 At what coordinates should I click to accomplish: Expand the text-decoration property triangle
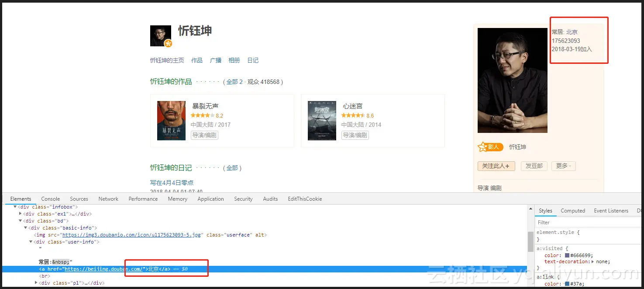point(593,261)
